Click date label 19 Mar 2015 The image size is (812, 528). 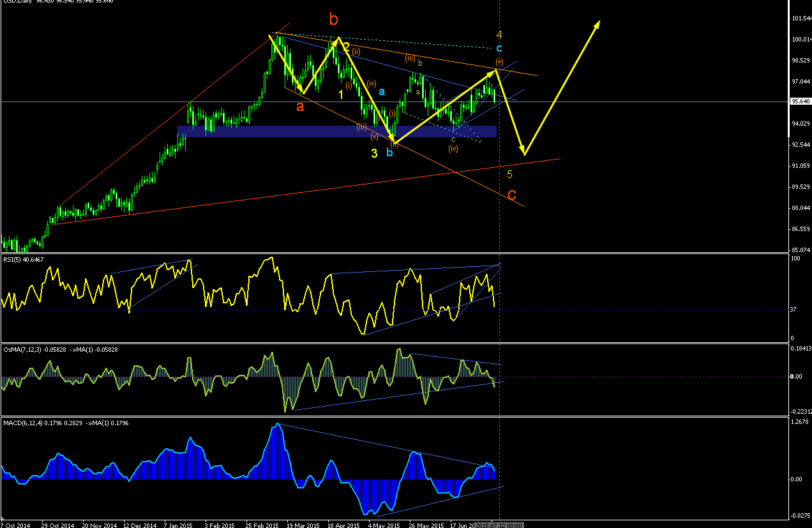(x=302, y=525)
